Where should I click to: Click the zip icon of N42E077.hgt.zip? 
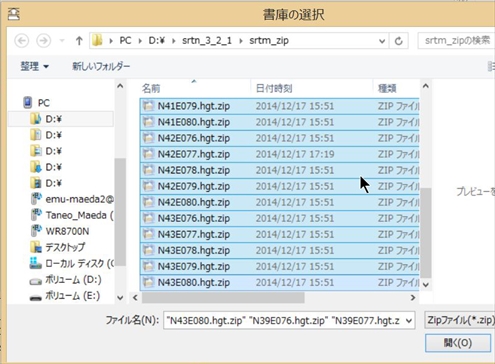pyautogui.click(x=148, y=154)
